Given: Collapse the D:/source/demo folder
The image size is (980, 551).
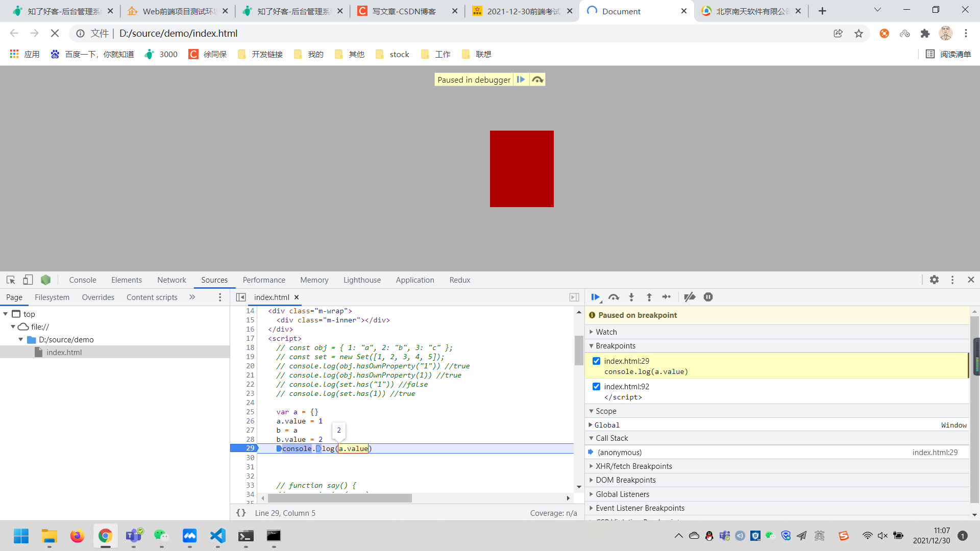Looking at the screenshot, I should (21, 339).
